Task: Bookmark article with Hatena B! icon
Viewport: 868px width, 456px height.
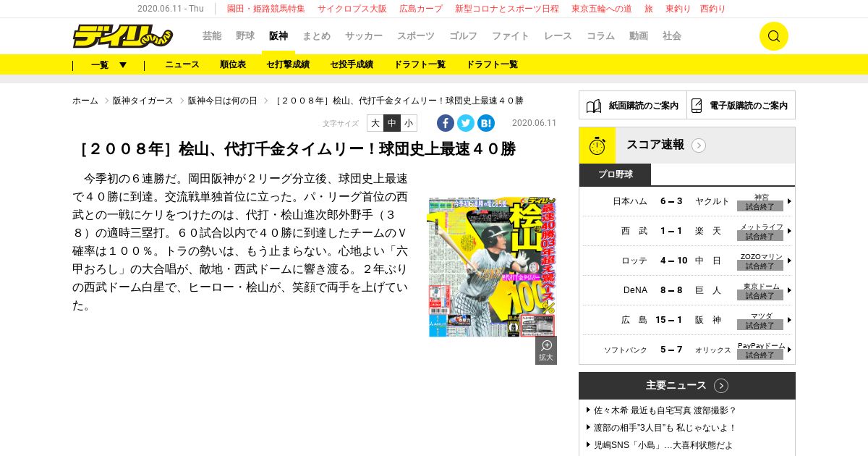Action: click(486, 123)
